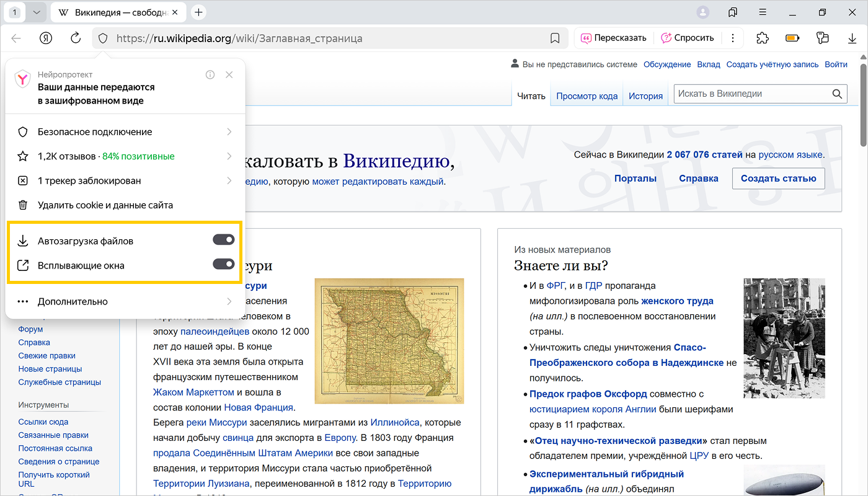
Task: Click the page reload icon
Action: [x=76, y=38]
